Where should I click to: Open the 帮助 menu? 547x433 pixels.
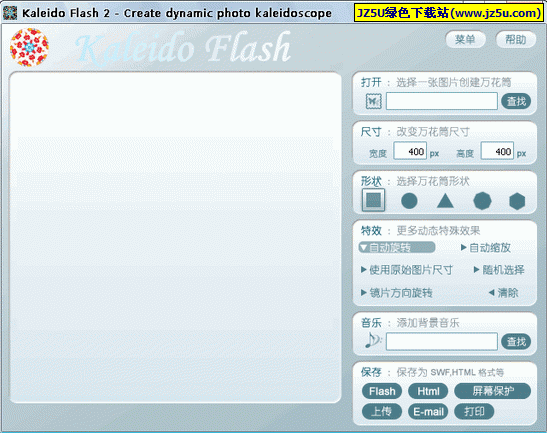(x=516, y=39)
